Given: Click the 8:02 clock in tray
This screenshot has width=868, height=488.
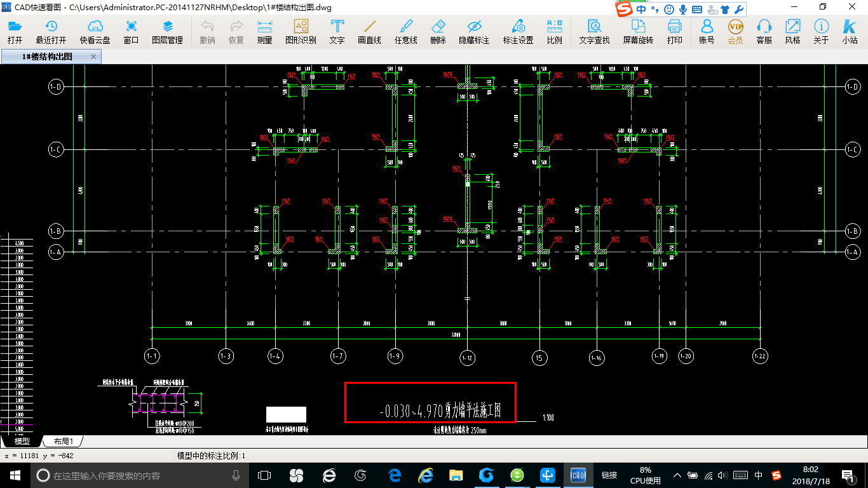Looking at the screenshot, I should 810,475.
